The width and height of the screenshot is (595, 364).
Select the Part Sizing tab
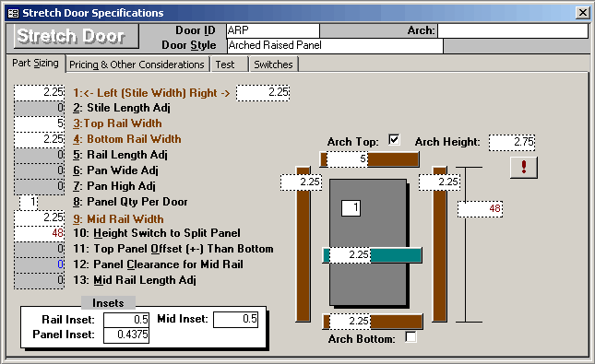click(x=35, y=63)
